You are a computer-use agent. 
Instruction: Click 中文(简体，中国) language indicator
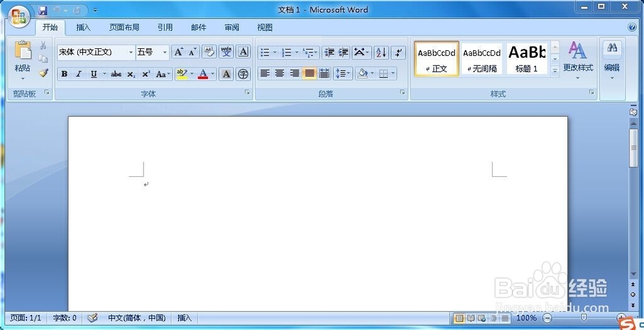137,318
